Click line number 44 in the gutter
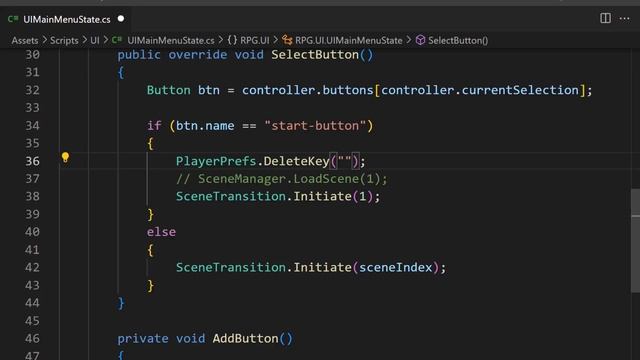Screen dimensions: 640x360 (33, 303)
